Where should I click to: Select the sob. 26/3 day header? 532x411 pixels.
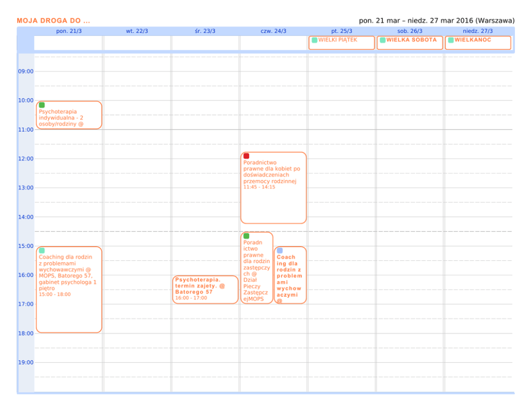(x=410, y=31)
